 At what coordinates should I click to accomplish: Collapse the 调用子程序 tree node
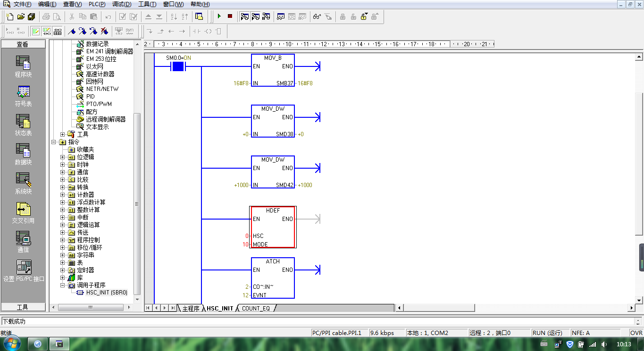pos(63,285)
